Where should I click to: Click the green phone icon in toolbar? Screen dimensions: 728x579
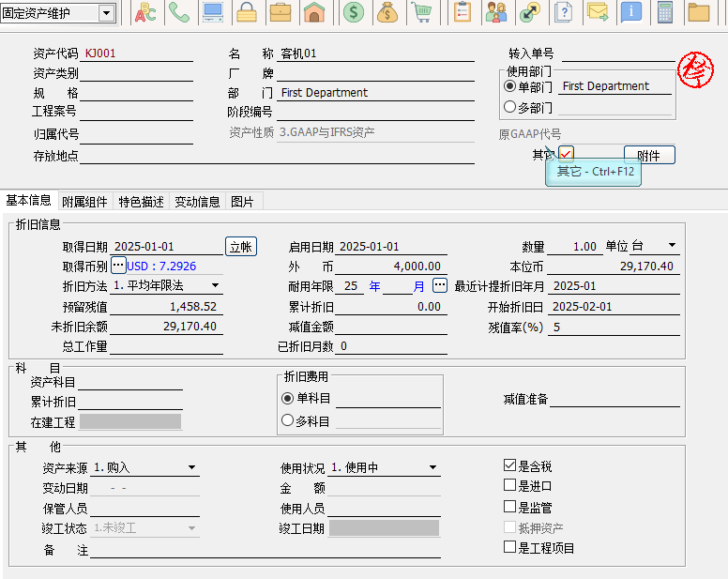(178, 12)
